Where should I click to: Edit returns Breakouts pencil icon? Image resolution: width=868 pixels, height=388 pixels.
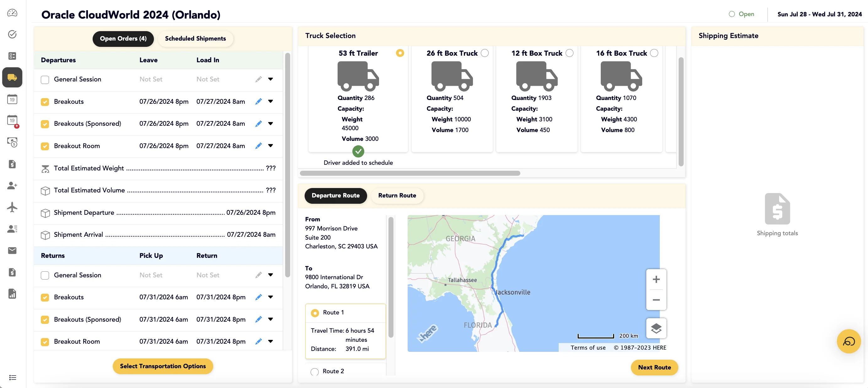(x=258, y=297)
